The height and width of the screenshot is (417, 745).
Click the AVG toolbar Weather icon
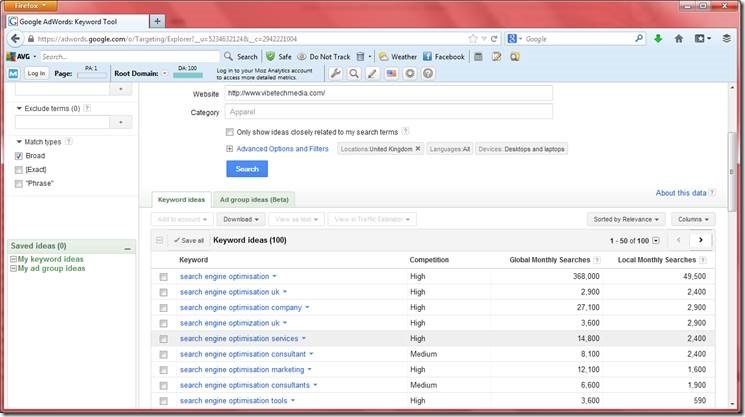(x=397, y=57)
